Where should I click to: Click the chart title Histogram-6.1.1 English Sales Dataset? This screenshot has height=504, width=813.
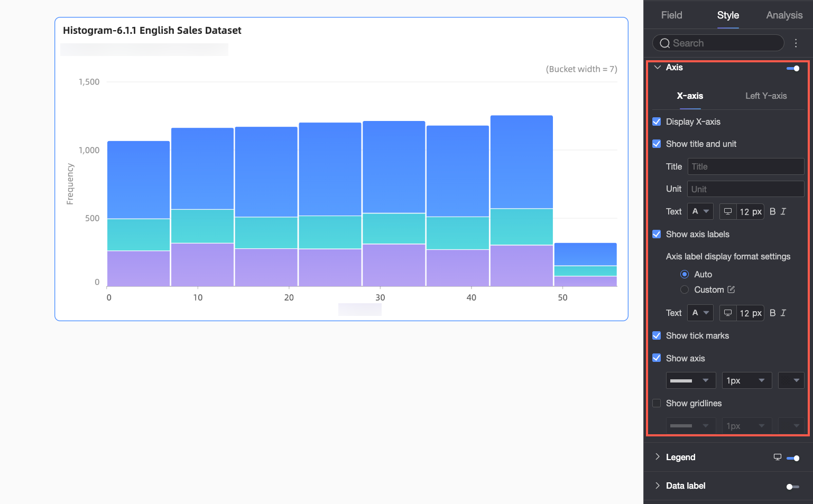[x=152, y=31]
